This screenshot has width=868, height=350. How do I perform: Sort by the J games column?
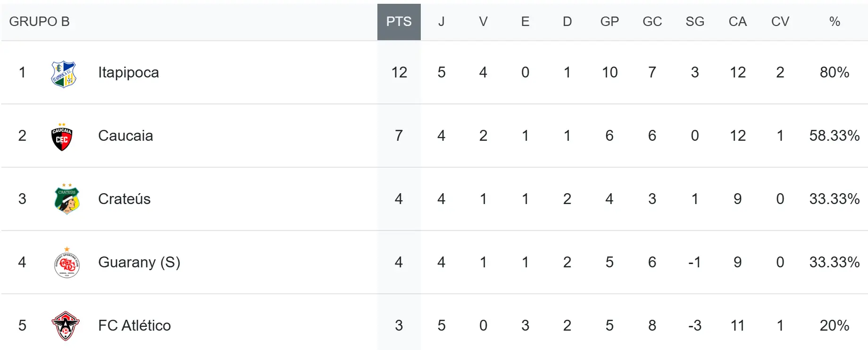pyautogui.click(x=441, y=22)
